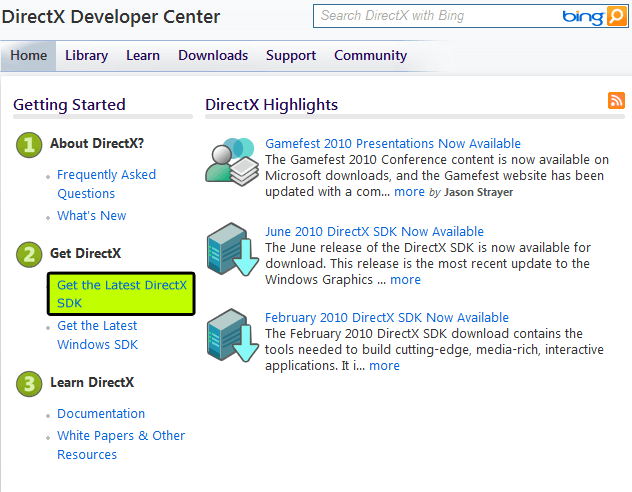Click the February 2010 SDK download server icon
This screenshot has width=632, height=492.
pos(233,336)
